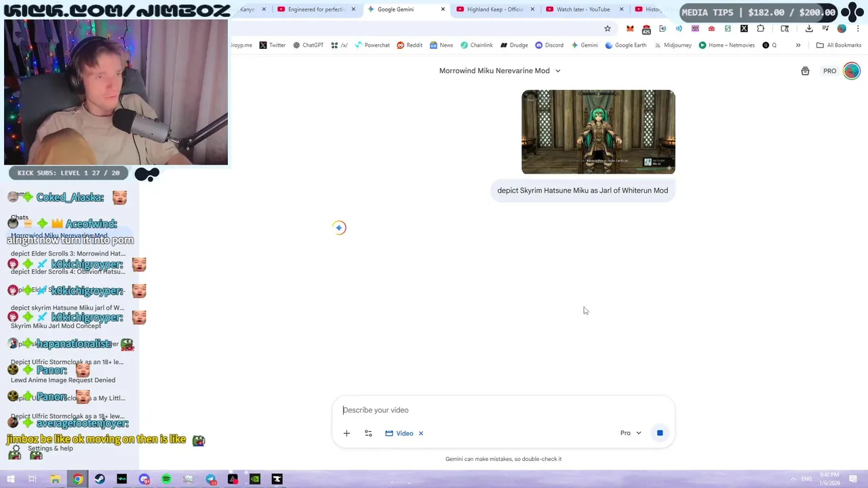Open Skyrim Miku Jarl Mod Concept chat
Image resolution: width=868 pixels, height=488 pixels.
tap(56, 326)
